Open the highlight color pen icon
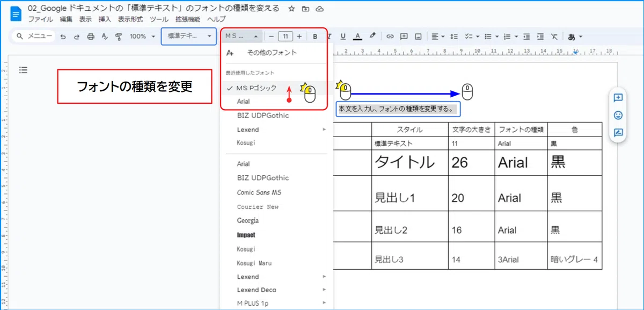Screen dimensions: 644x310 pyautogui.click(x=373, y=37)
